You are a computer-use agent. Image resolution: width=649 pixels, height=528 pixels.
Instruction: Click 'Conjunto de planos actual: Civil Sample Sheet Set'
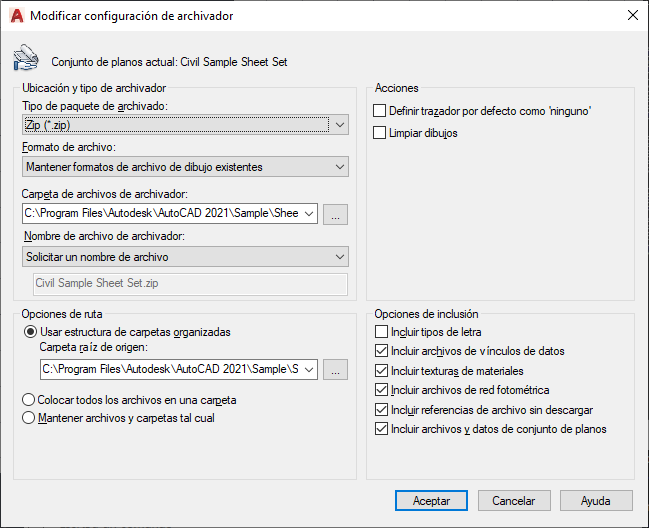169,62
